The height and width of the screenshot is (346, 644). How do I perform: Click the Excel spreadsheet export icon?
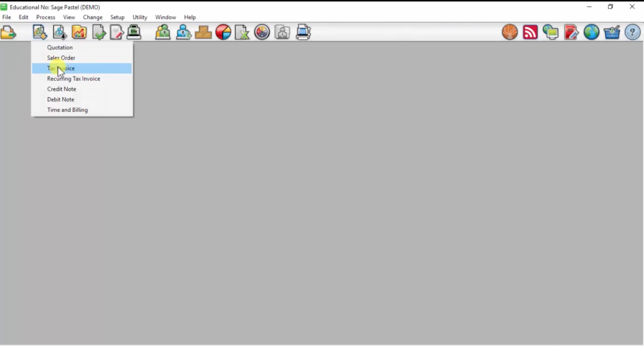[x=242, y=32]
